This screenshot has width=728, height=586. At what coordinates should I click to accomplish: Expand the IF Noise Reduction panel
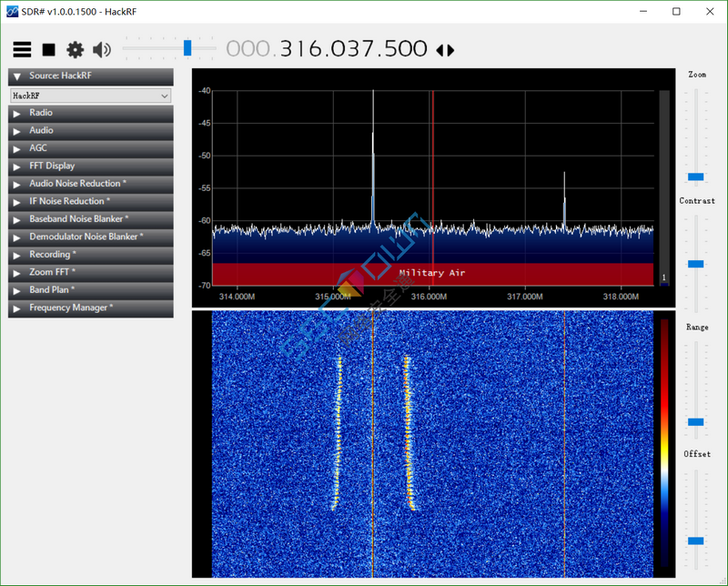click(91, 202)
